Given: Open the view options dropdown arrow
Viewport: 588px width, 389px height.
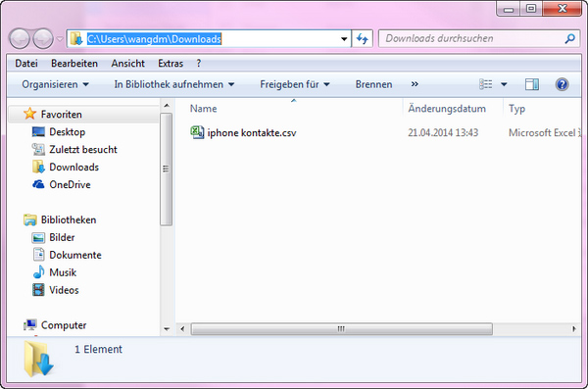Looking at the screenshot, I should coord(504,84).
